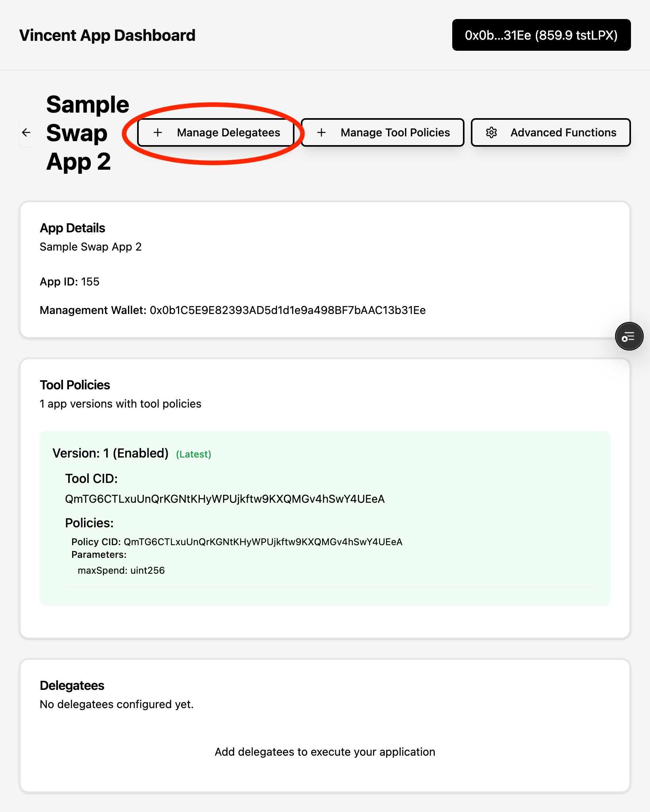The height and width of the screenshot is (812, 650).
Task: Click the App ID: 155 text
Action: (70, 282)
